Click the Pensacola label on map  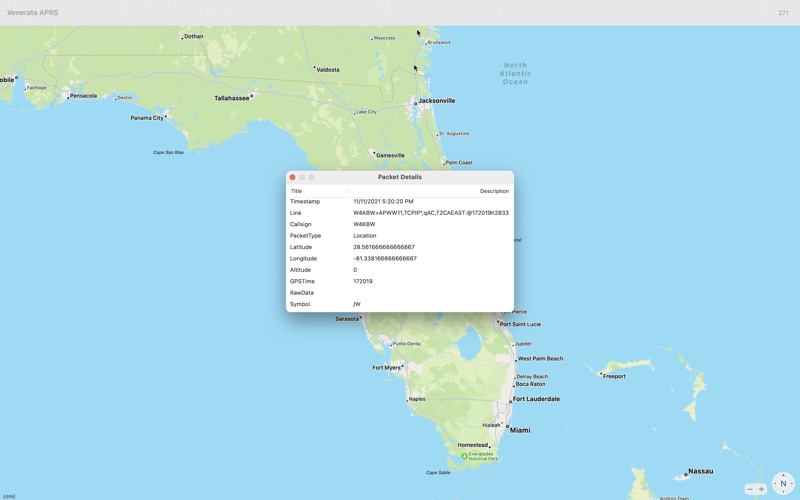click(x=83, y=96)
